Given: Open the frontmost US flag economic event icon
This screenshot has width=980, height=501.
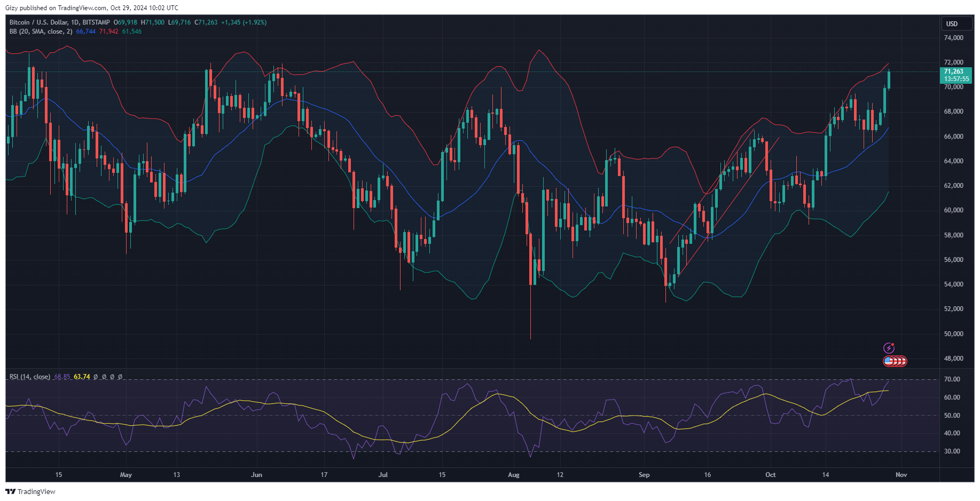Looking at the screenshot, I should tap(889, 361).
